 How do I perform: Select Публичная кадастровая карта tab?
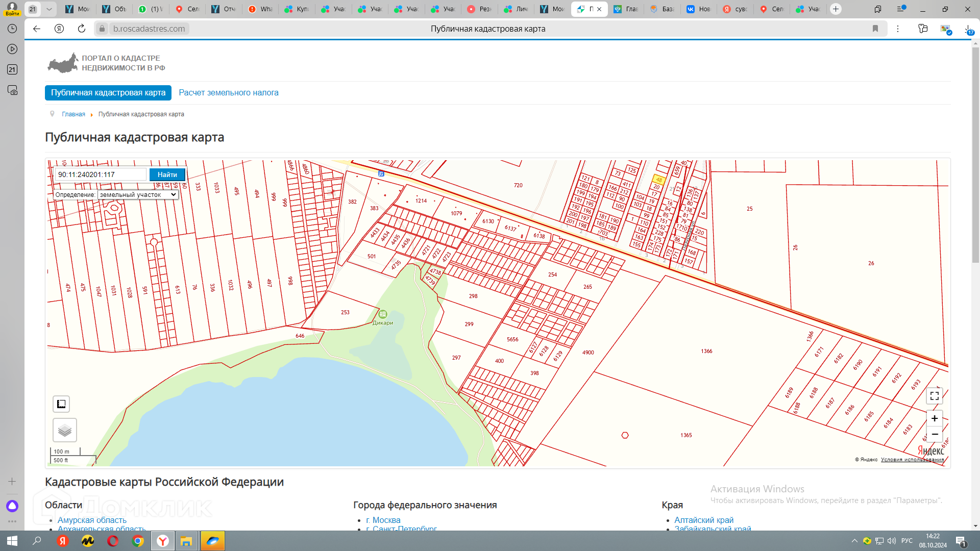pyautogui.click(x=108, y=93)
